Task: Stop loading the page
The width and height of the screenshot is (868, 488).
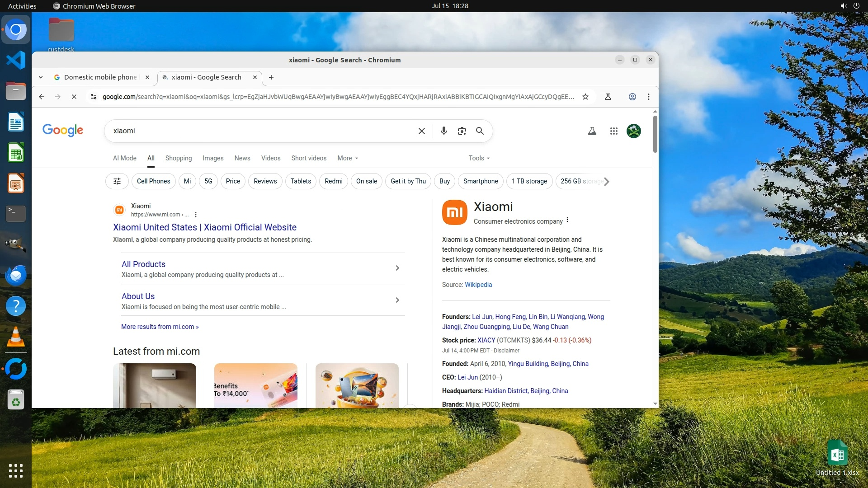Action: (74, 97)
